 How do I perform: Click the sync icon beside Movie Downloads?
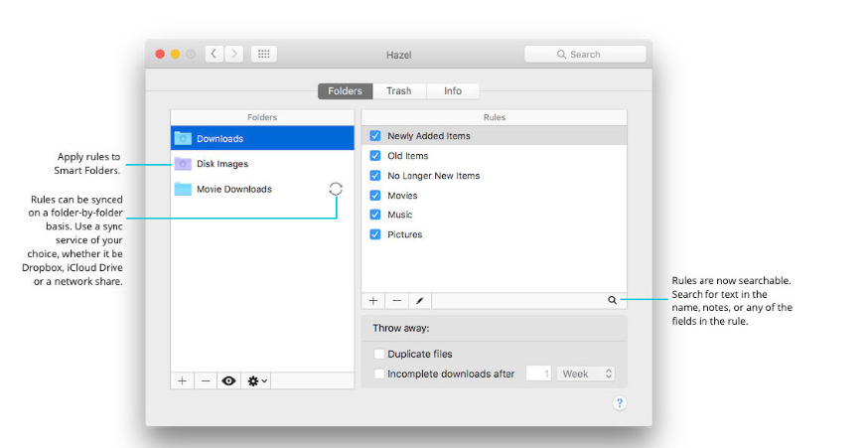click(x=336, y=189)
